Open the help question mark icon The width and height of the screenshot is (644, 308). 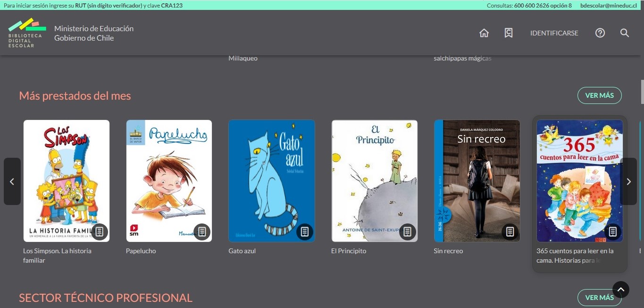600,33
